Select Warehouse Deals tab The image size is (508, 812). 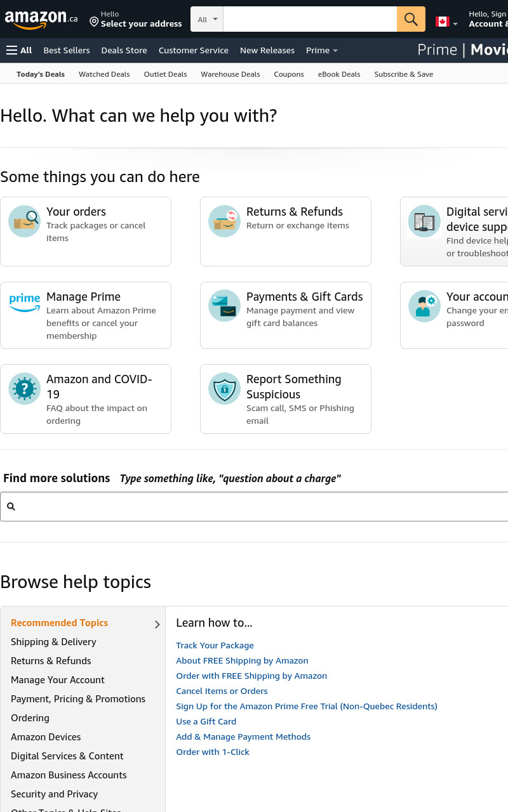coord(231,74)
